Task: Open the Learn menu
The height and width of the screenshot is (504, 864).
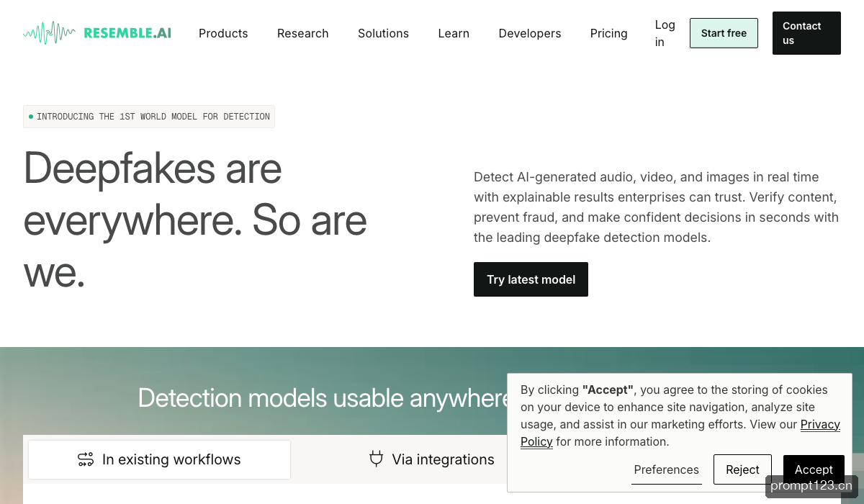Action: (x=454, y=33)
